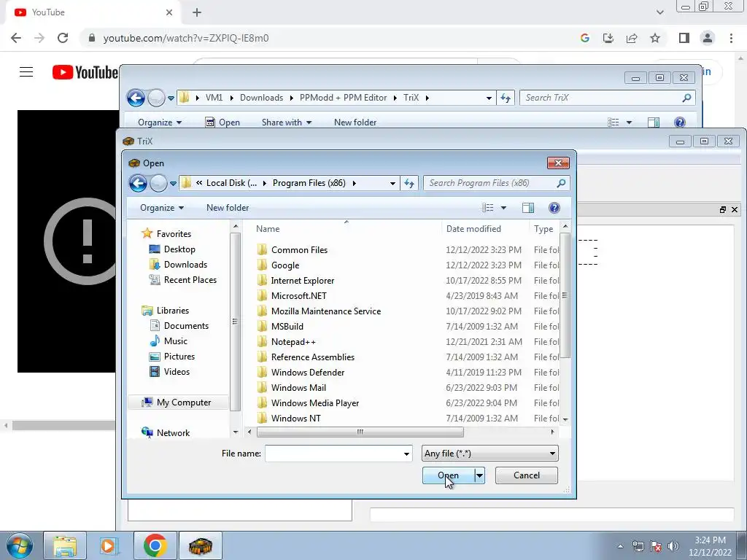This screenshot has height=560, width=747.
Task: Switch to Chrome on the taskbar
Action: point(155,546)
